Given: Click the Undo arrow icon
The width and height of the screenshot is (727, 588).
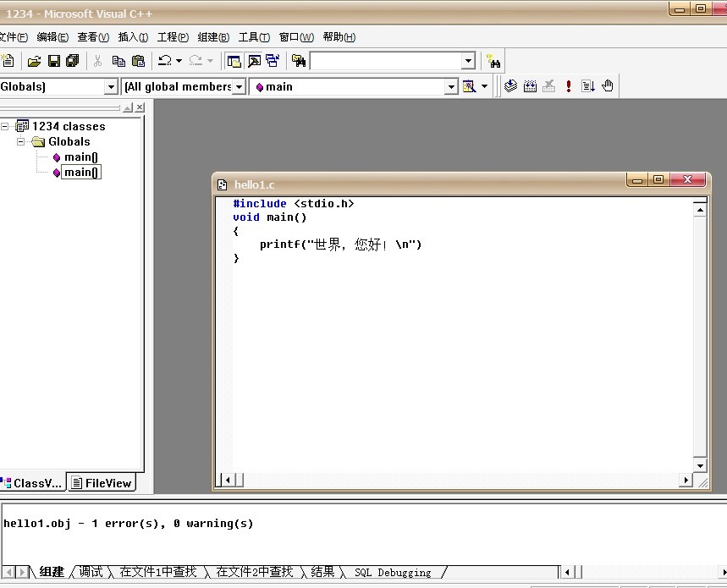Looking at the screenshot, I should point(165,61).
